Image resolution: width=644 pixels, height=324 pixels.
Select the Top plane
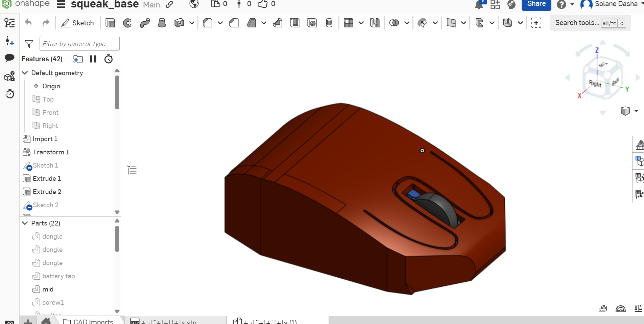pos(48,99)
